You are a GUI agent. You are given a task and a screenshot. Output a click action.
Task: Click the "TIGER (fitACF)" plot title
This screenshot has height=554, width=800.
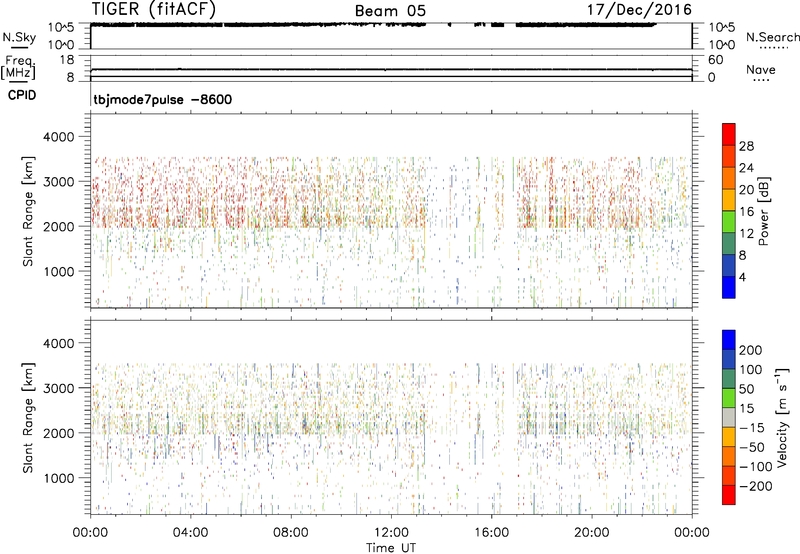pyautogui.click(x=153, y=9)
